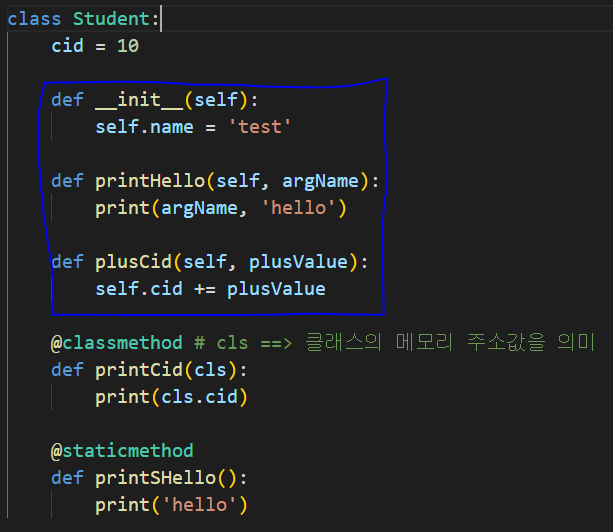Click the 'printHello' function name
Image resolution: width=613 pixels, height=532 pixels.
click(x=150, y=181)
